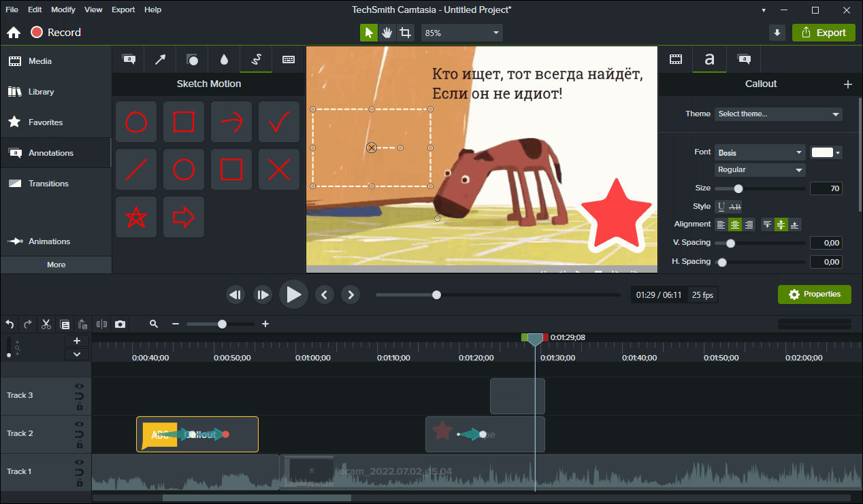
Task: Open the Callouts annotation tab
Action: 128,60
